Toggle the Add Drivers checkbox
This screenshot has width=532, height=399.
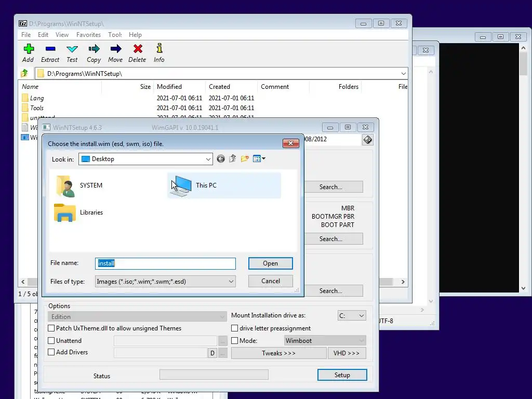pos(51,352)
